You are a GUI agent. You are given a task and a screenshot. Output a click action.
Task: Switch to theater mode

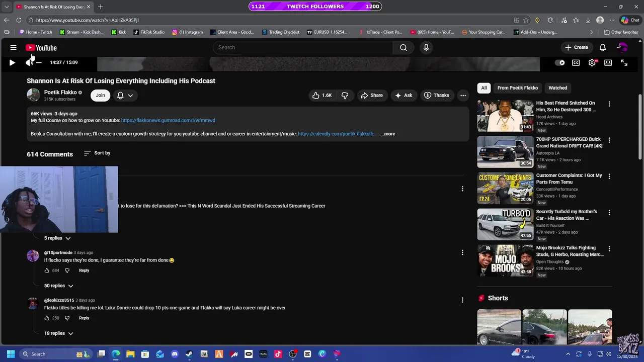pyautogui.click(x=608, y=63)
